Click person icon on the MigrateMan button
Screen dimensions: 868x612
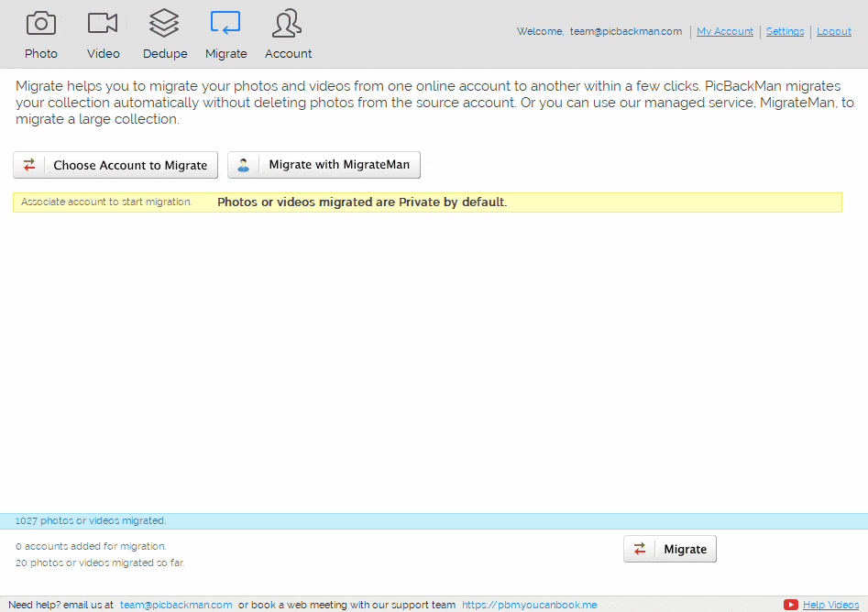244,165
